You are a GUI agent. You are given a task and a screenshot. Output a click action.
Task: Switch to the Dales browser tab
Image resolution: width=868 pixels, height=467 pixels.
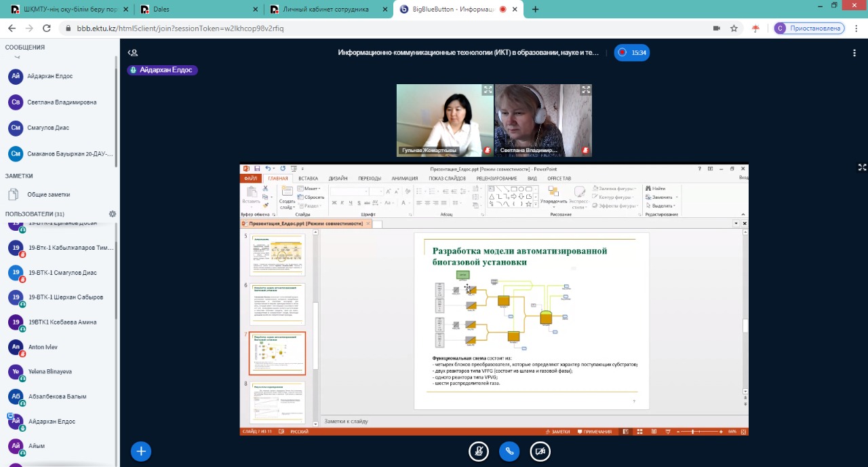[x=199, y=10]
